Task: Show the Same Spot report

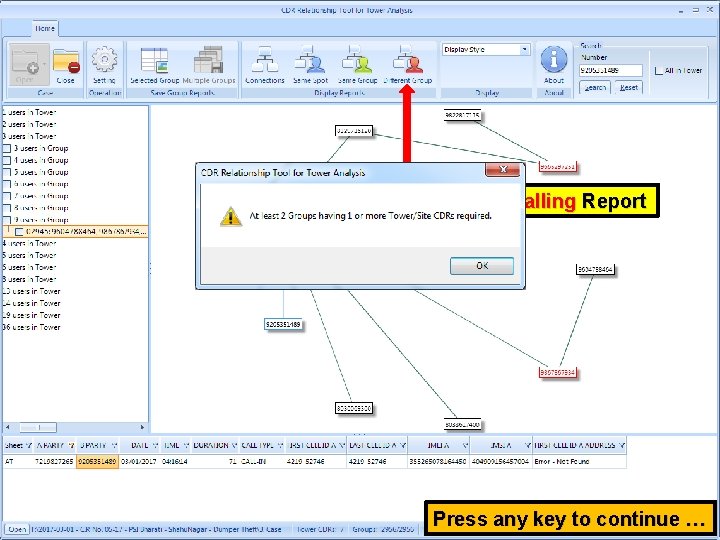Action: pyautogui.click(x=310, y=59)
